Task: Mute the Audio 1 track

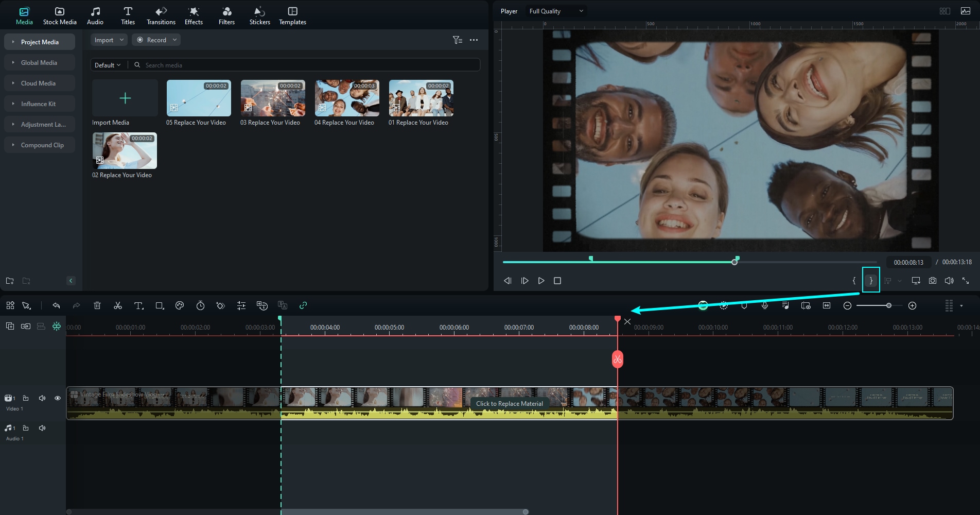Action: 42,428
